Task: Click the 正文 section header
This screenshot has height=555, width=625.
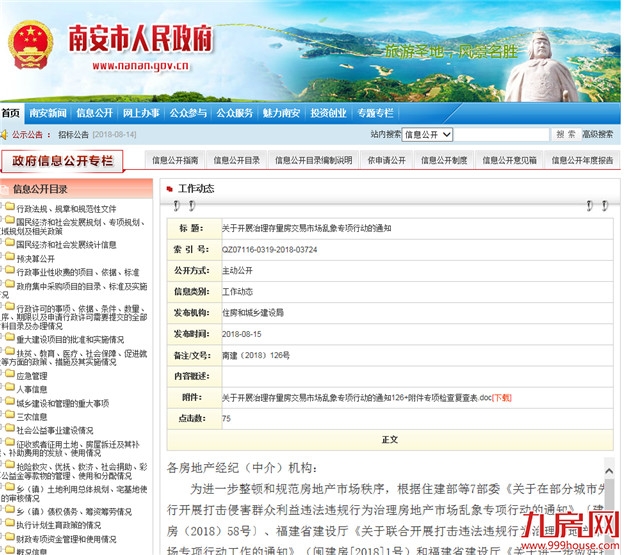Action: [390, 440]
